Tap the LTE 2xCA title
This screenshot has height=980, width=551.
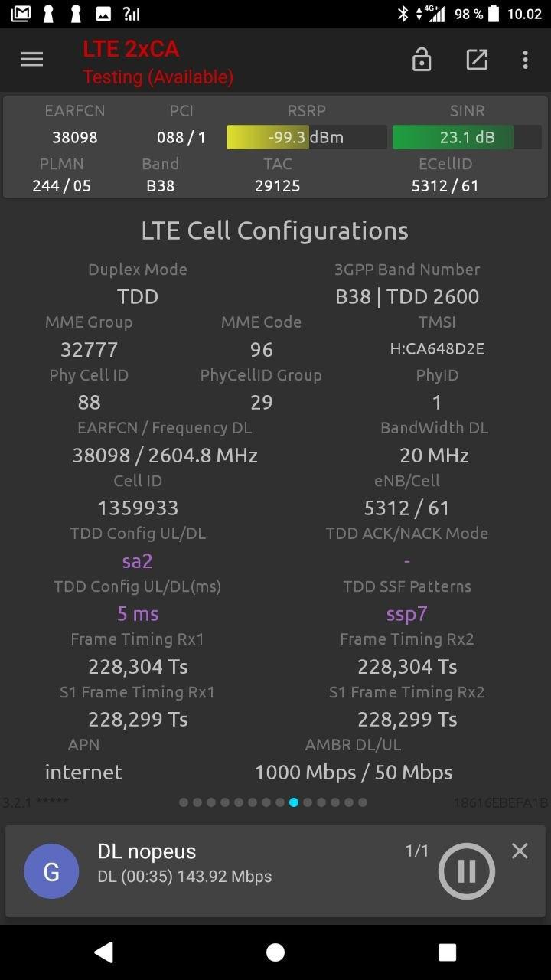pos(131,49)
